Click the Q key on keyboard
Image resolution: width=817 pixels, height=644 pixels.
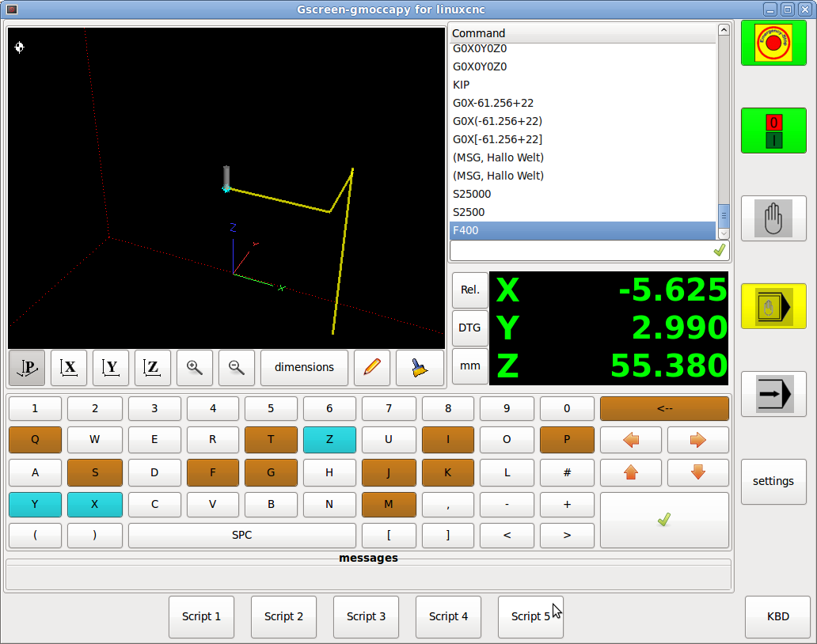click(35, 440)
